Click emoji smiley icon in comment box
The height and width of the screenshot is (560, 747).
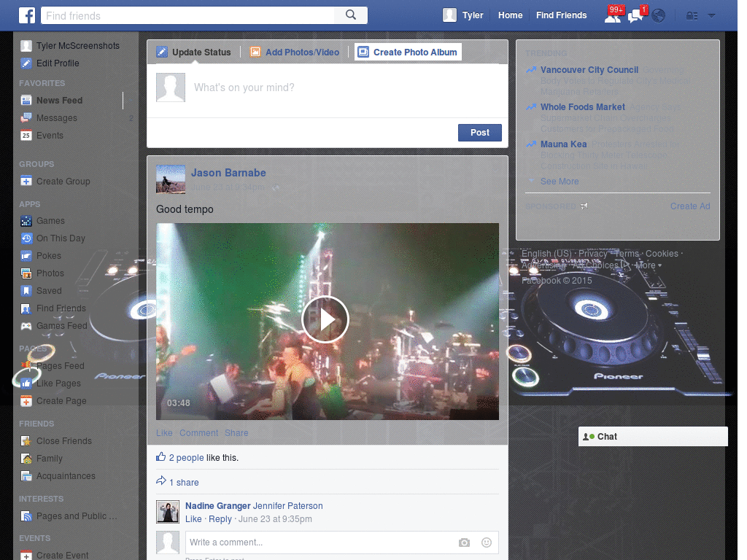point(486,542)
